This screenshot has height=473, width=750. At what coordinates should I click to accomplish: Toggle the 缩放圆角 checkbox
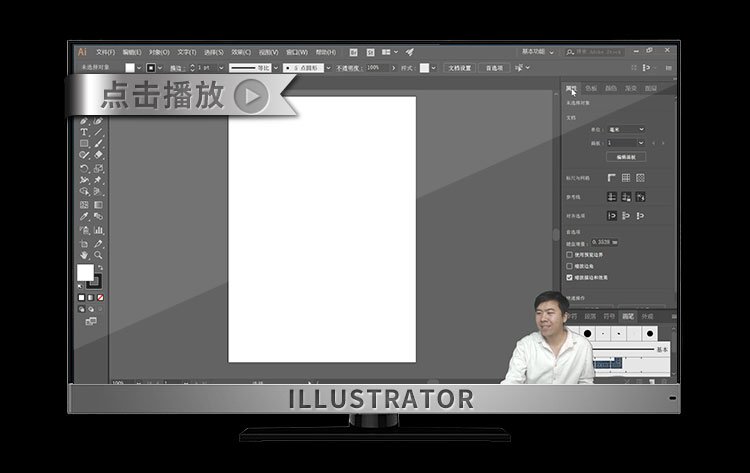[569, 266]
